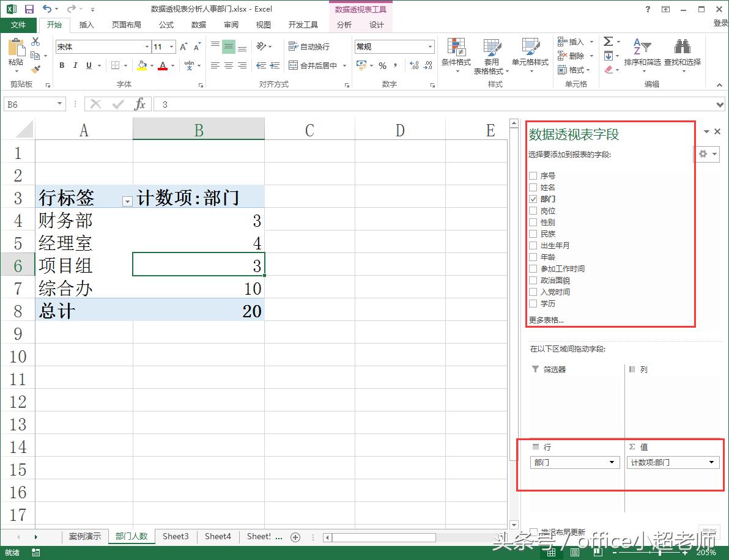Open the font name 宋体 dropdown
Viewport: 729px width, 560px height.
[x=146, y=46]
